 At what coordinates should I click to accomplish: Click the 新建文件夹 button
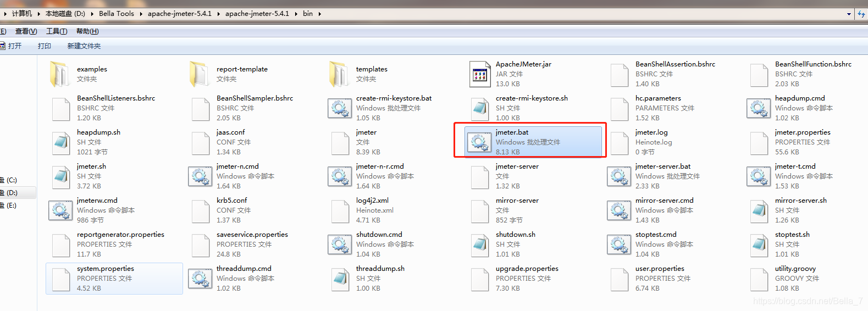(x=84, y=46)
